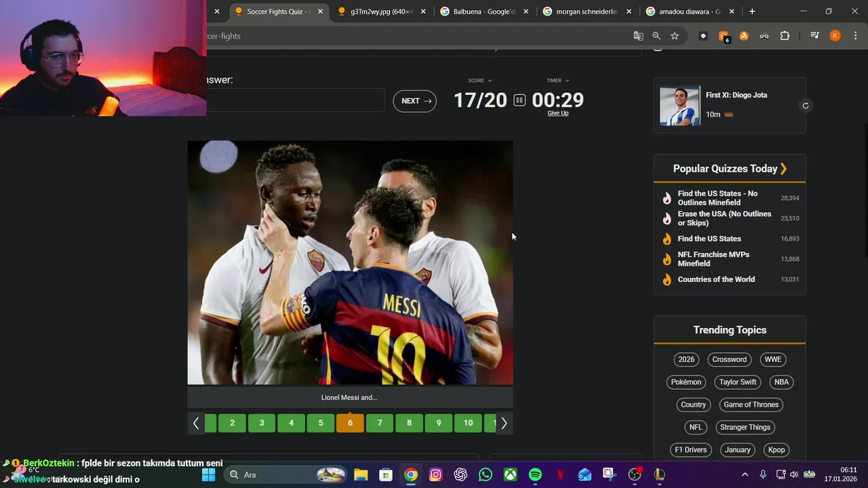The image size is (868, 488).
Task: Open the Chrome profile avatar K
Action: click(835, 36)
